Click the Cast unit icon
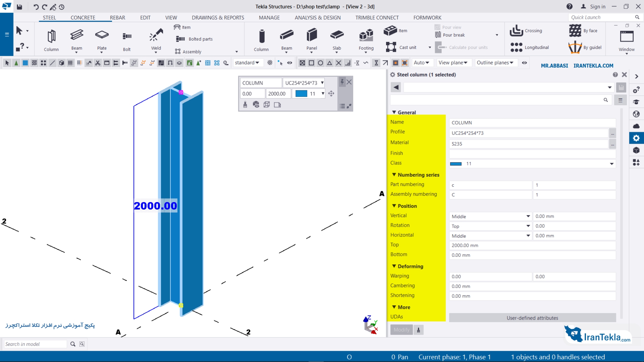 [391, 47]
